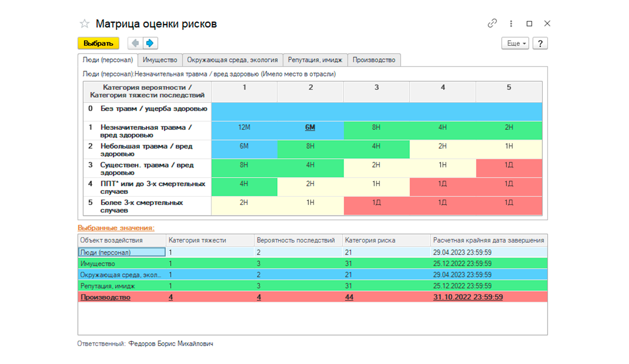Pick the red 1Д cell in row 3
Image resolution: width=629 pixels, height=364 pixels.
tap(509, 165)
